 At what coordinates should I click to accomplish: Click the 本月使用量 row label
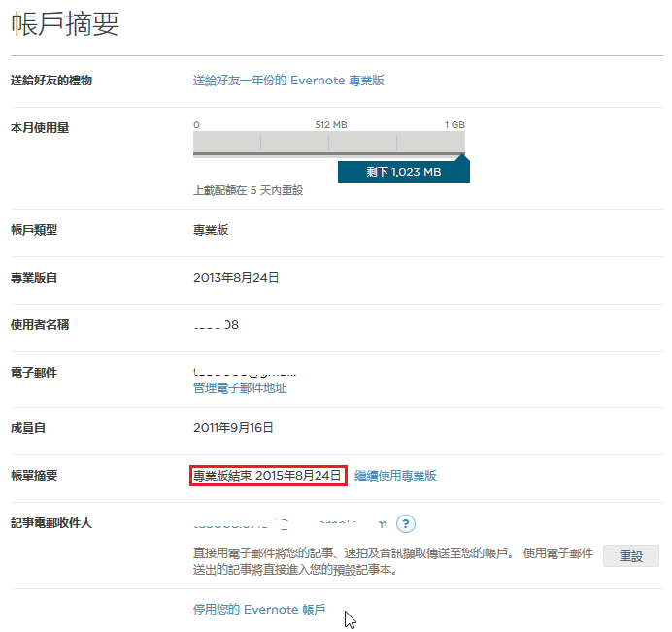pyautogui.click(x=40, y=128)
